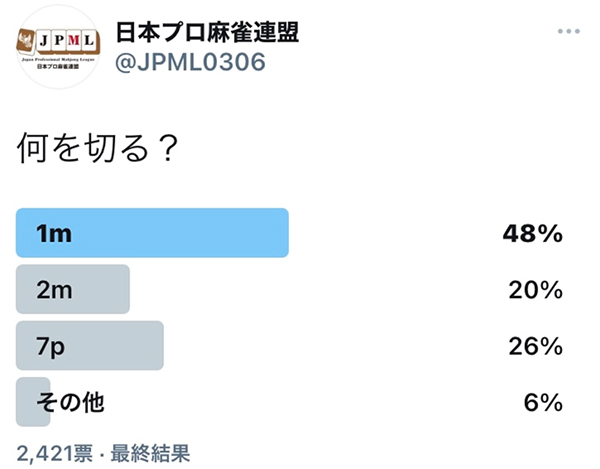
Task: Select the poll question 何を切る？ text
Action: coord(98,148)
